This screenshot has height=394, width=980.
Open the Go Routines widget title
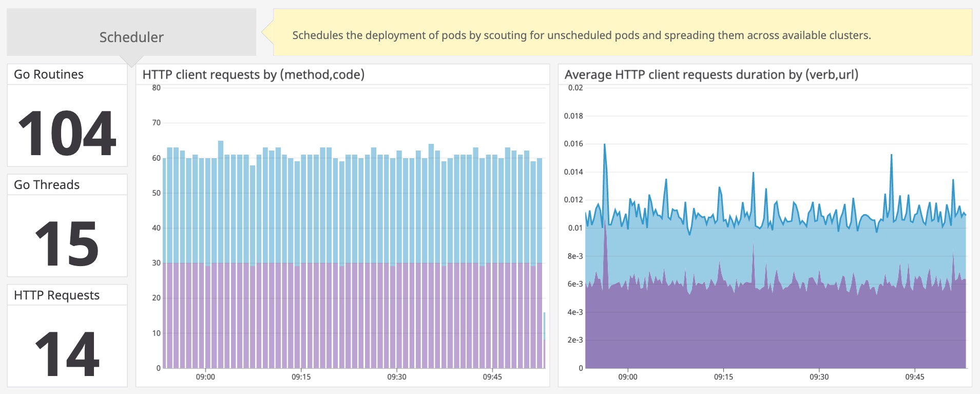(49, 74)
